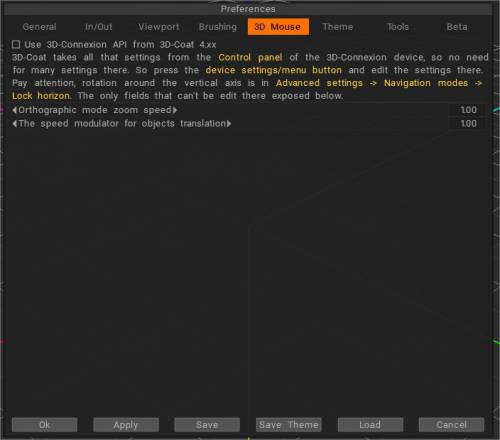This screenshot has height=440, width=500.
Task: Open the Viewport tab
Action: [159, 27]
